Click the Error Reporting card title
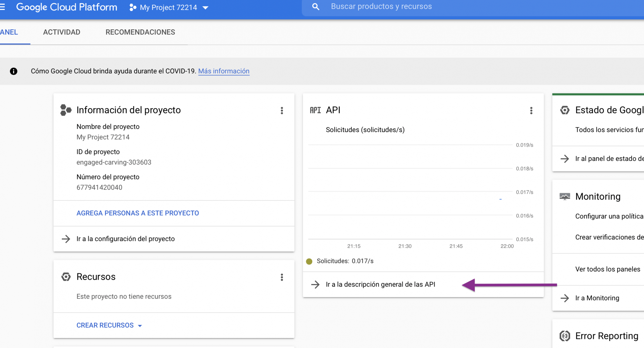This screenshot has width=644, height=348. [x=607, y=336]
